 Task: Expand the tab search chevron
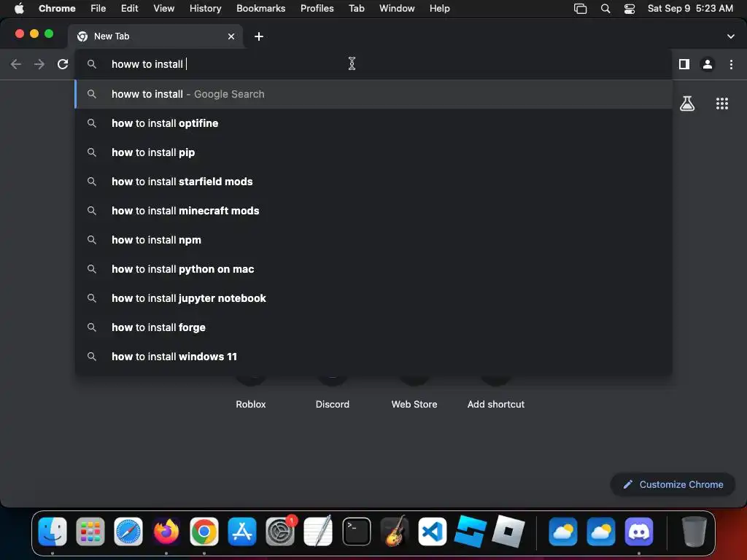click(731, 36)
